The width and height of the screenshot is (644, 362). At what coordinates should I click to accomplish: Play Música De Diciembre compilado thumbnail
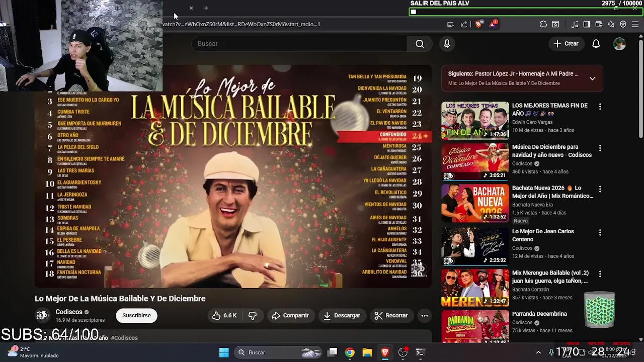click(475, 161)
